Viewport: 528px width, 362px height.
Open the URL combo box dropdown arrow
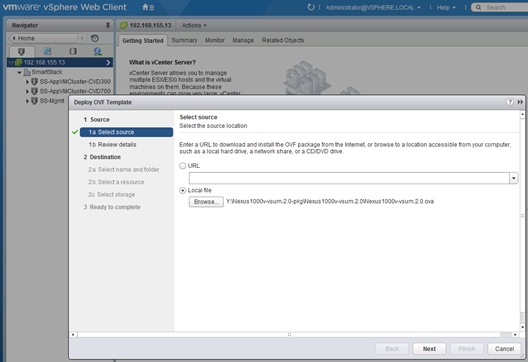tap(514, 178)
